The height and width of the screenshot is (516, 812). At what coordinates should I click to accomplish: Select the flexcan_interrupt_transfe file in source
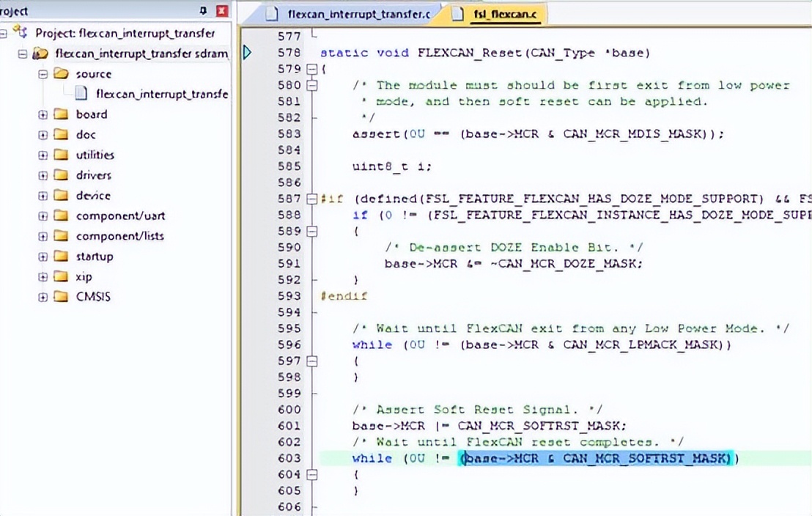tap(161, 94)
